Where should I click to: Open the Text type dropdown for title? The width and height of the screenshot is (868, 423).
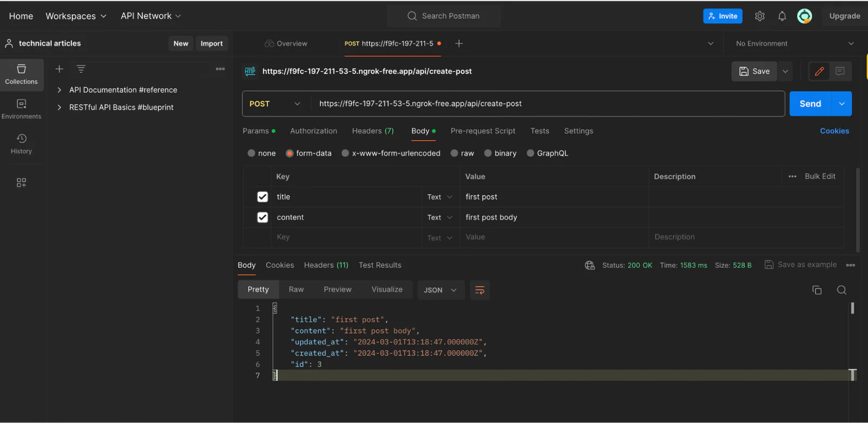440,197
